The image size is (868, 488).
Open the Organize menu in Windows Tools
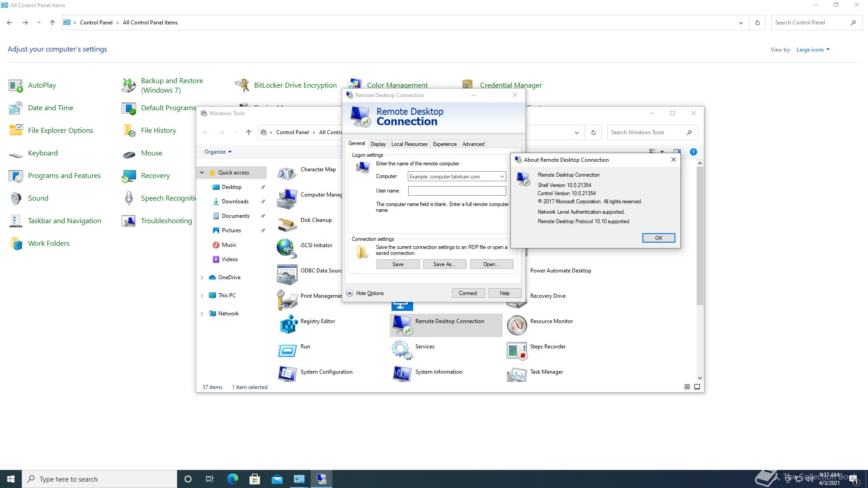(218, 152)
